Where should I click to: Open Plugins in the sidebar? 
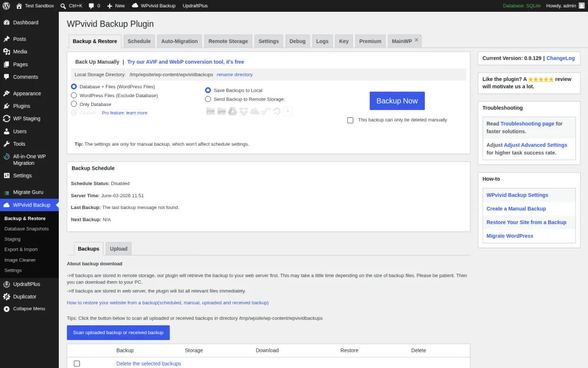[29, 106]
